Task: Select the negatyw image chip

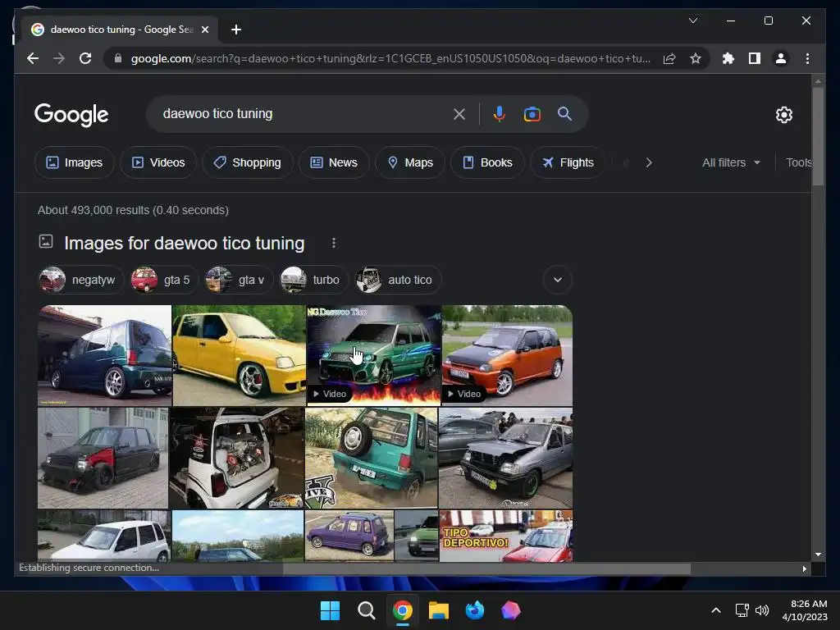Action: [81, 280]
